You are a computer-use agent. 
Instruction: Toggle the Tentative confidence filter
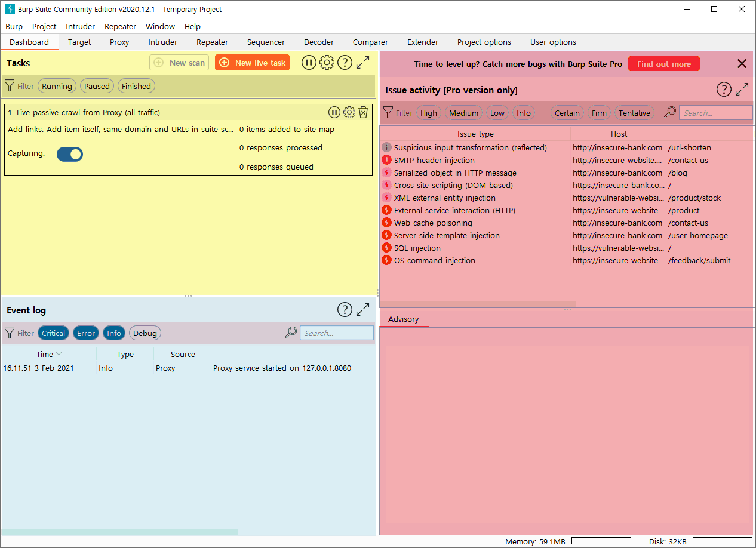pyautogui.click(x=634, y=113)
